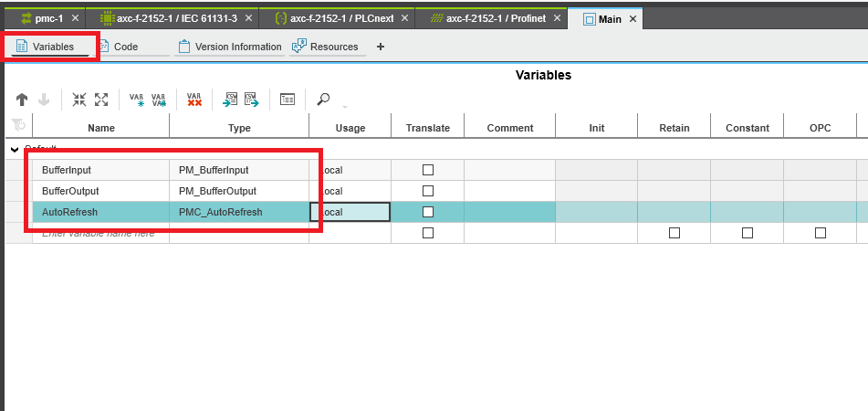Click the move variable up arrow
This screenshot has width=868, height=411.
coord(22,100)
